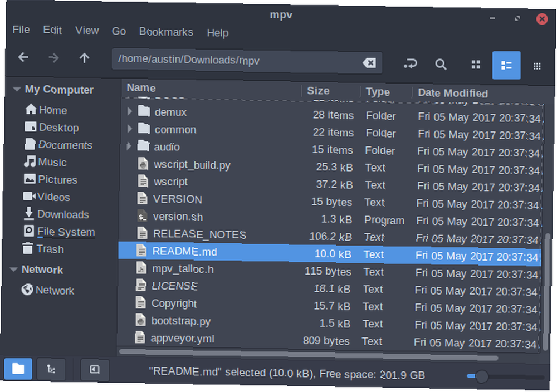Screen dimensions: 557x392
Task: Browse Network in the sidebar
Action: [x=47, y=290]
